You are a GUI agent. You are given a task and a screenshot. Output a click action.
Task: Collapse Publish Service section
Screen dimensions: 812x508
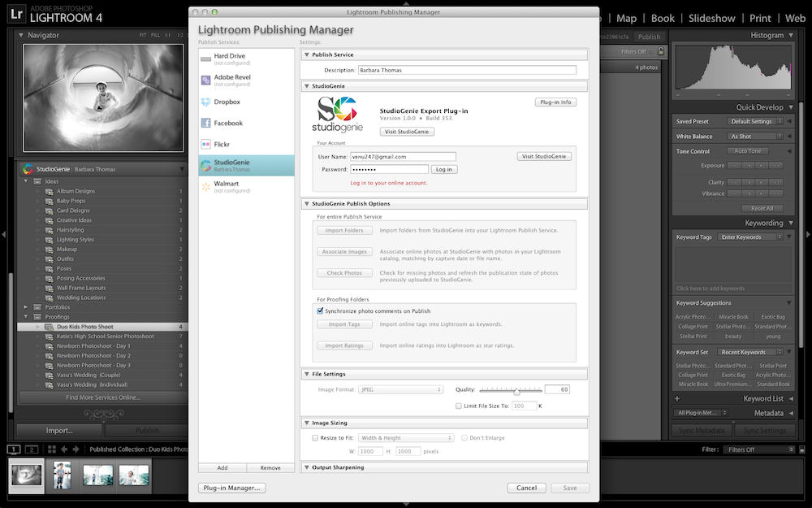coord(307,54)
